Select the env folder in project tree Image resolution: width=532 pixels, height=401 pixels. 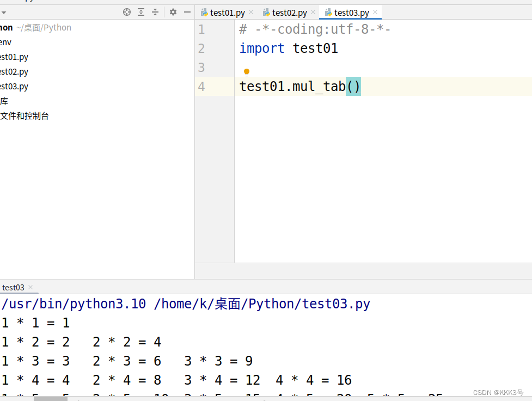pyautogui.click(x=6, y=42)
